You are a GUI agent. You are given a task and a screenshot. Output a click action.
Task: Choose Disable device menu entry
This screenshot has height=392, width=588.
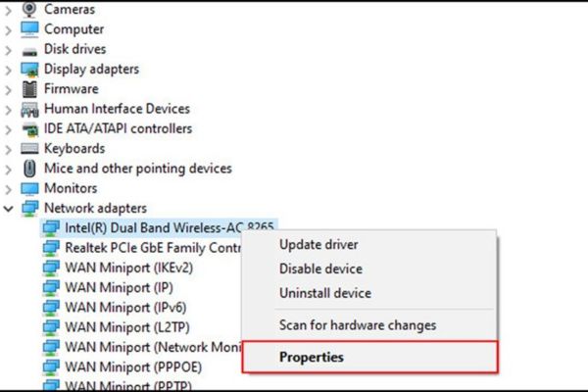pyautogui.click(x=321, y=269)
